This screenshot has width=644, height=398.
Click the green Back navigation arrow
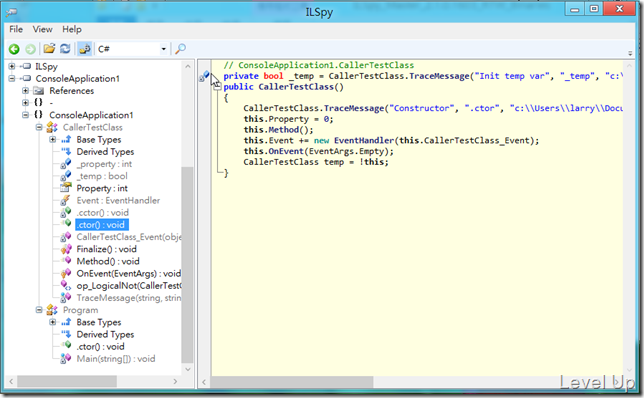(x=14, y=49)
